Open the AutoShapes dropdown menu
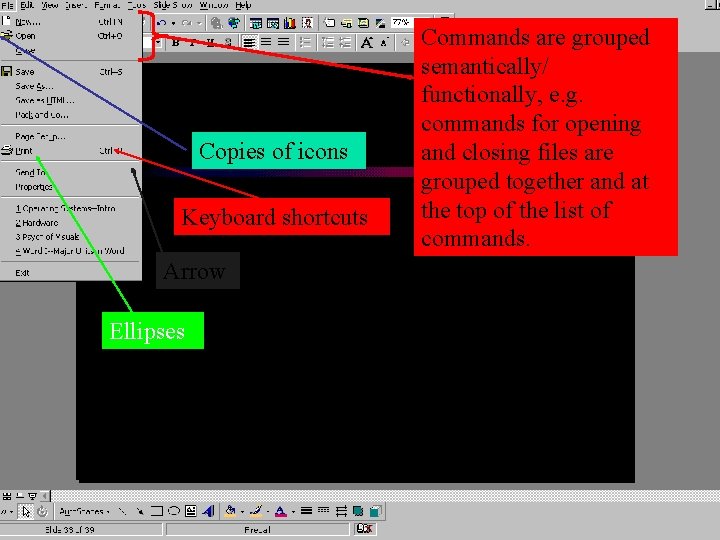720x540 pixels. coord(84,511)
